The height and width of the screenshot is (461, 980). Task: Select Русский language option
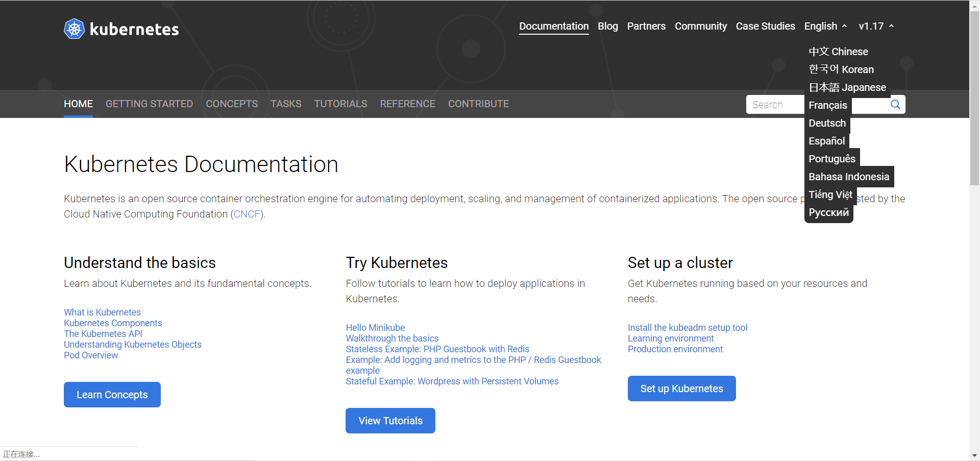(x=829, y=212)
